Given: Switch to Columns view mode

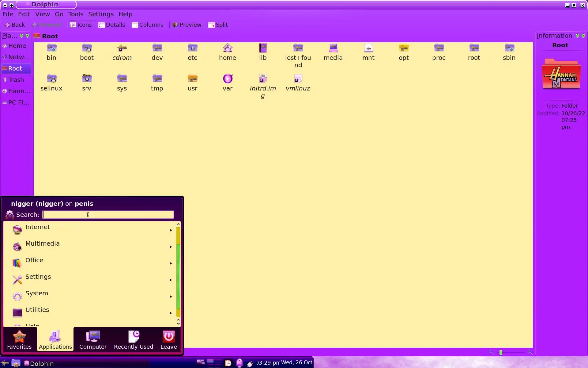Looking at the screenshot, I should click(x=148, y=25).
